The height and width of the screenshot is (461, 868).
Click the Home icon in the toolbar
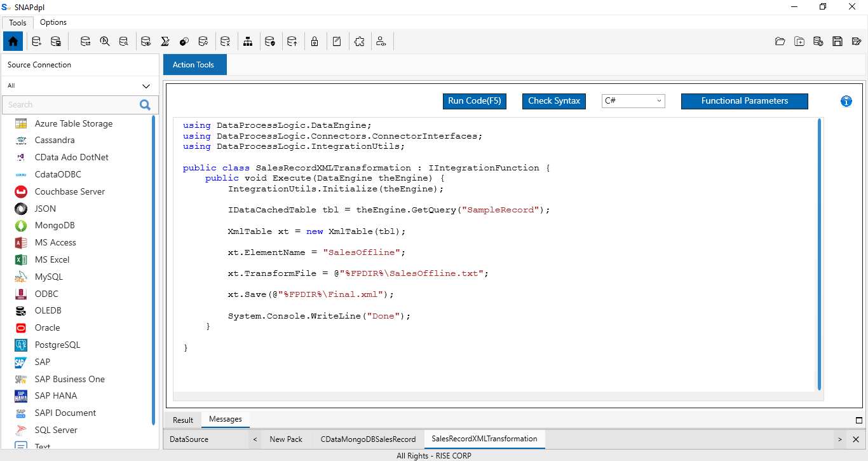tap(13, 42)
